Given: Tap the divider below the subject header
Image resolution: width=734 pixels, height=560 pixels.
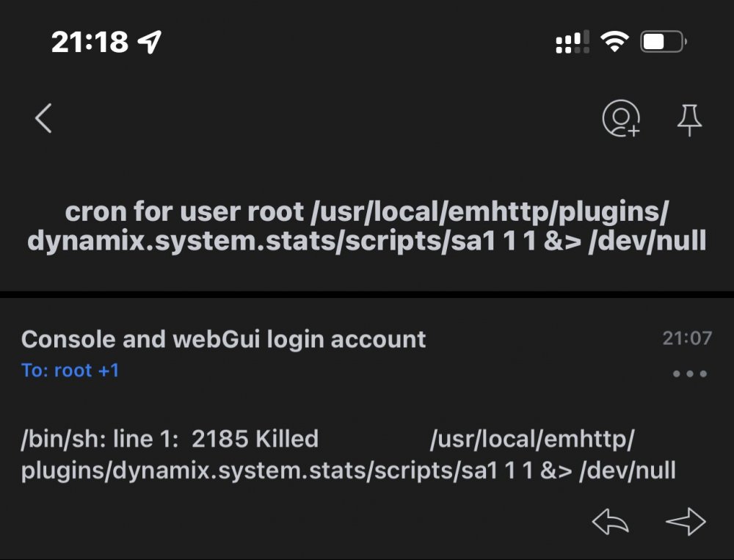Looking at the screenshot, I should (x=367, y=294).
